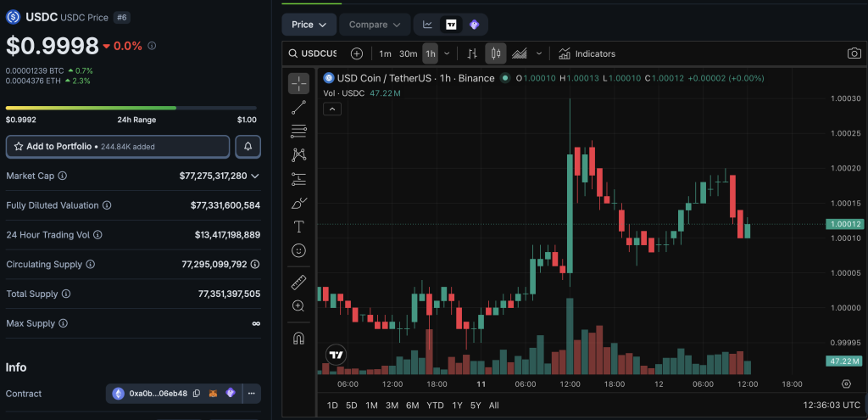Open the long position forecasting tool
Screen dimensions: 868x420
tap(298, 179)
